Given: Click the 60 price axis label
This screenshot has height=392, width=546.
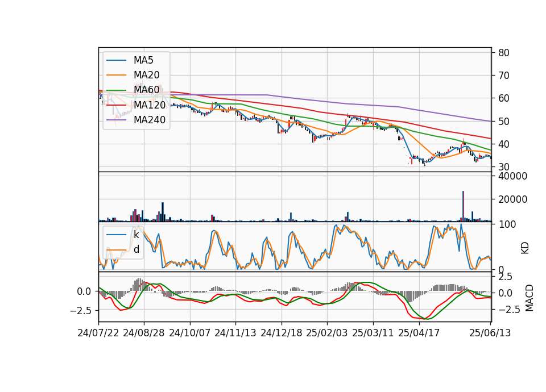Looking at the screenshot, I should (x=504, y=98).
